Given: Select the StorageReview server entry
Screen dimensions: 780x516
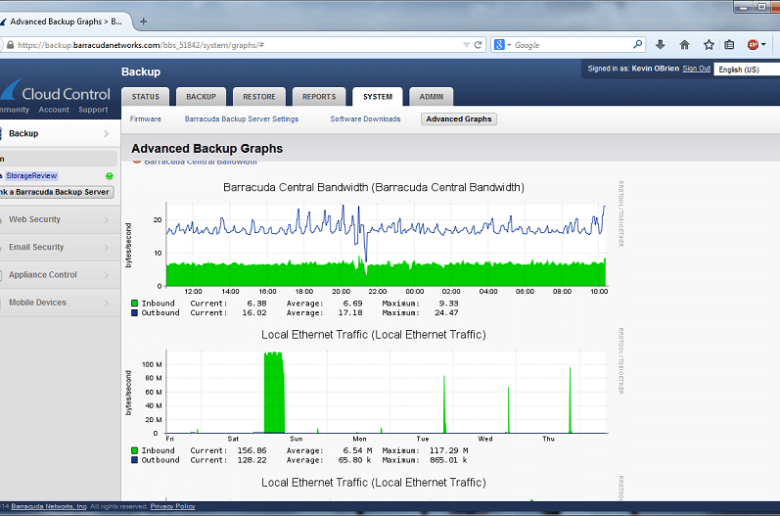Looking at the screenshot, I should 31,176.
